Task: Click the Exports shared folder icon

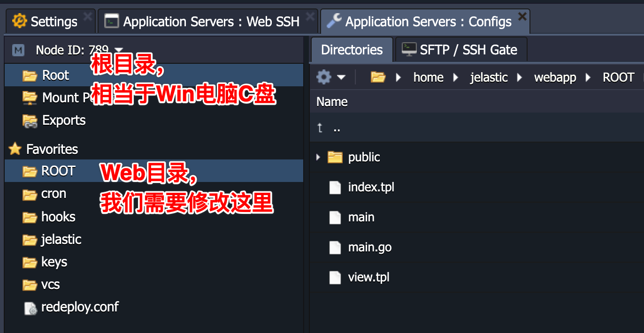Action: (x=30, y=121)
